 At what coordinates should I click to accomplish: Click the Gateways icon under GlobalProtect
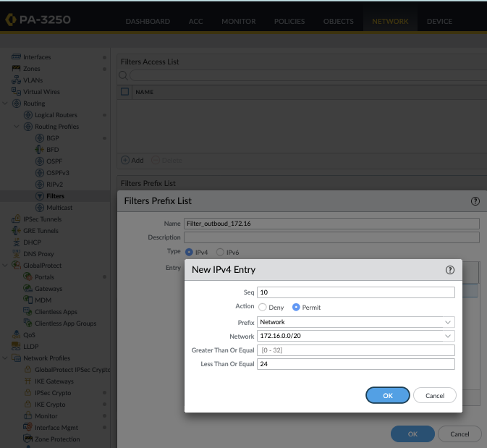[x=28, y=288]
